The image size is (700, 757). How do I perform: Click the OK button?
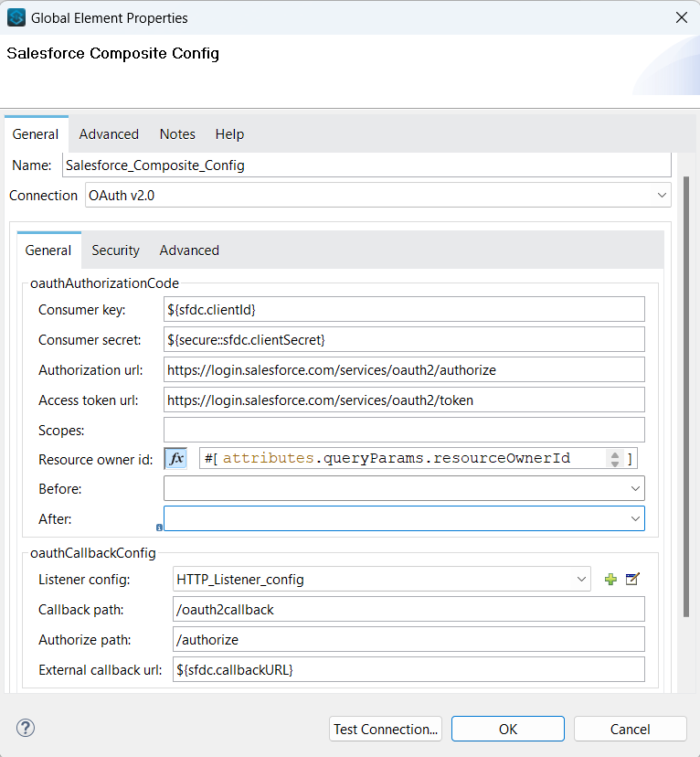coord(508,729)
